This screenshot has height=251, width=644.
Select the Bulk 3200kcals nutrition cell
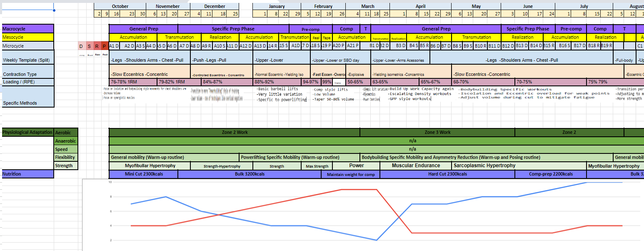point(250,174)
